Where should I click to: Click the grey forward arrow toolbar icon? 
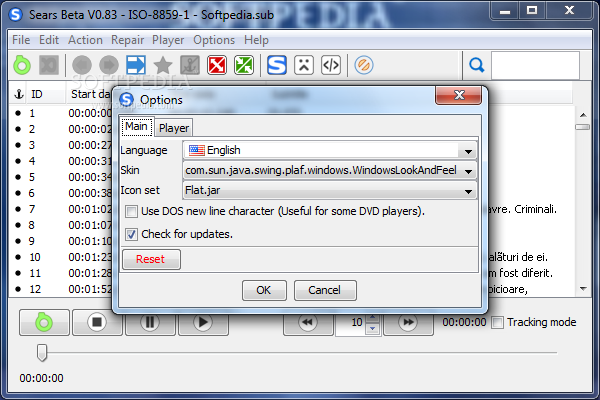tap(109, 65)
